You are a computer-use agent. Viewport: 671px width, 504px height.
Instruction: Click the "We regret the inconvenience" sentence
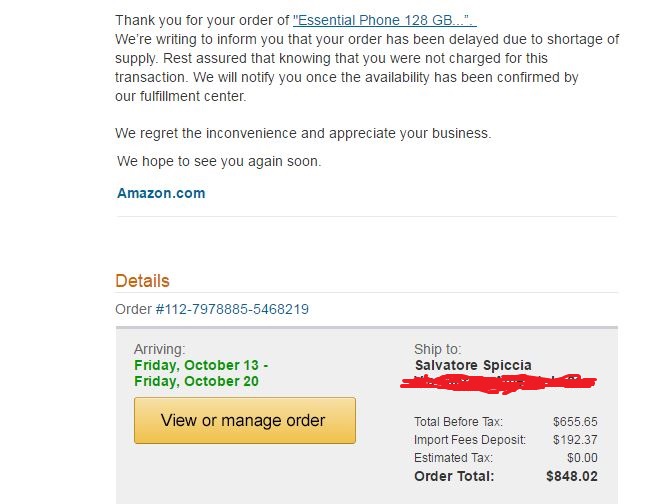[x=303, y=133]
